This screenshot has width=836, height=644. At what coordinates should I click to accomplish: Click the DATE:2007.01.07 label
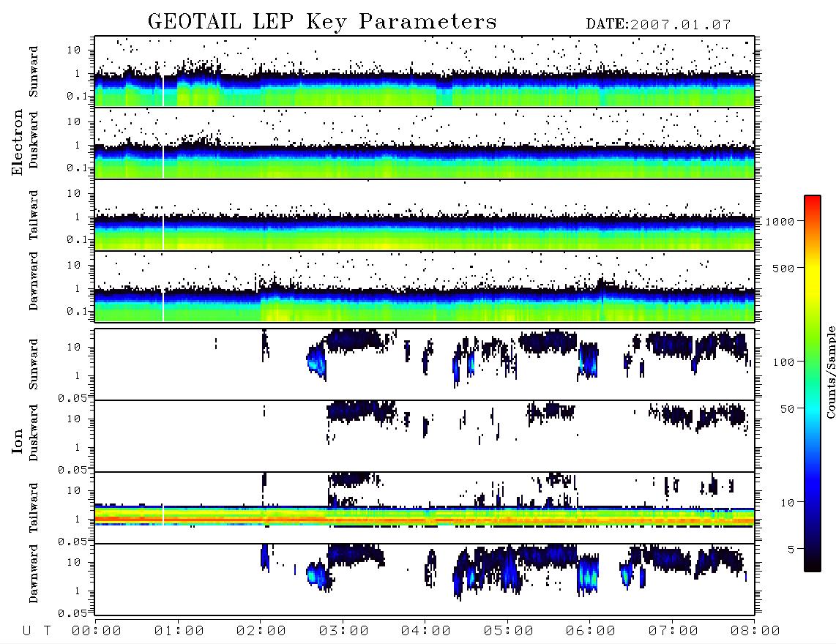(x=658, y=25)
